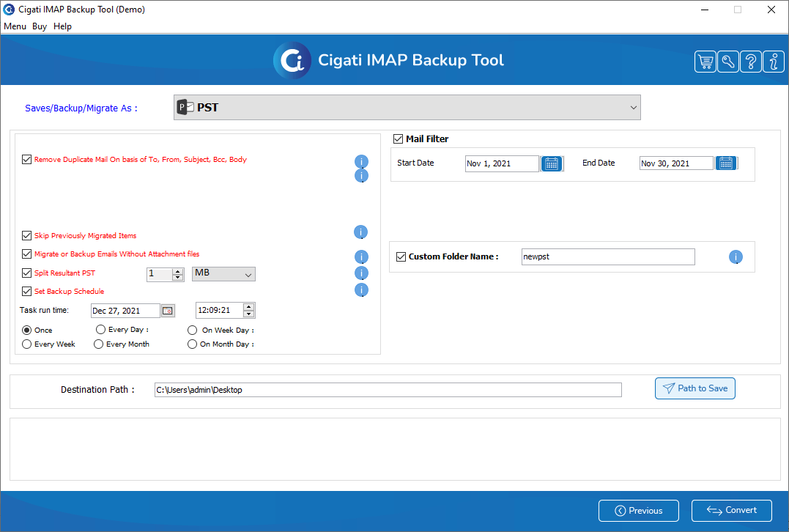This screenshot has height=532, width=789.
Task: Open the Menu menu
Action: (15, 26)
